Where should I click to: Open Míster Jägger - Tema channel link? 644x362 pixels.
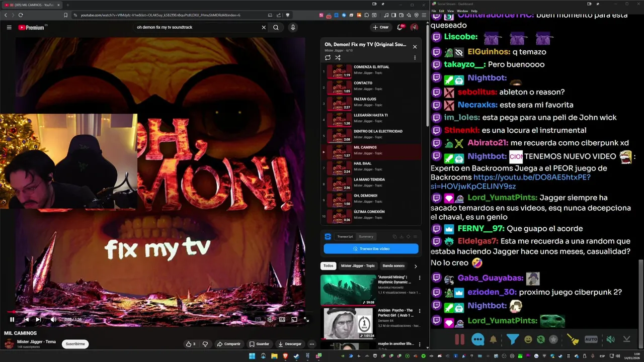tap(36, 341)
